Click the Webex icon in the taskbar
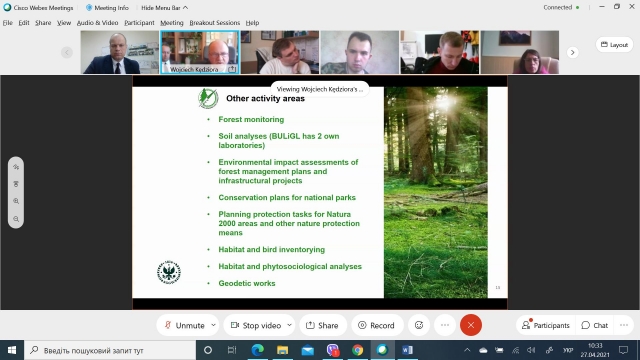Screen dimensions: 640x360 click(x=382, y=350)
